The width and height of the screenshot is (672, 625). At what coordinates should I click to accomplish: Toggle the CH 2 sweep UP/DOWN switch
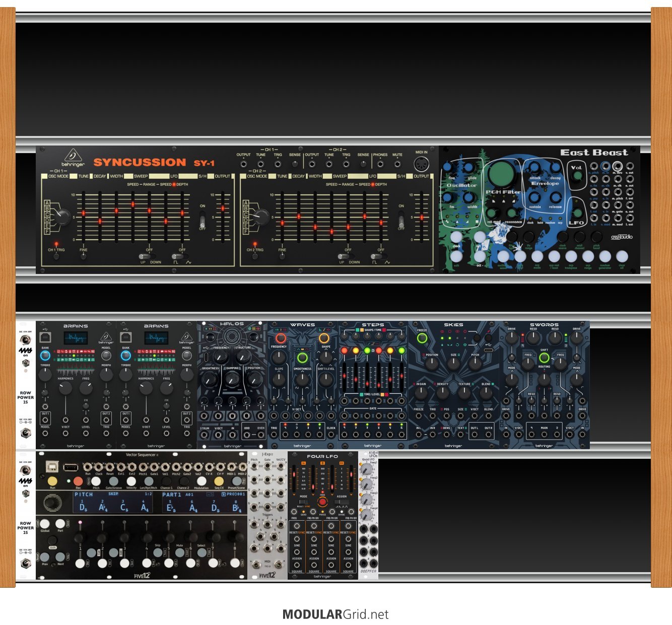pos(345,256)
